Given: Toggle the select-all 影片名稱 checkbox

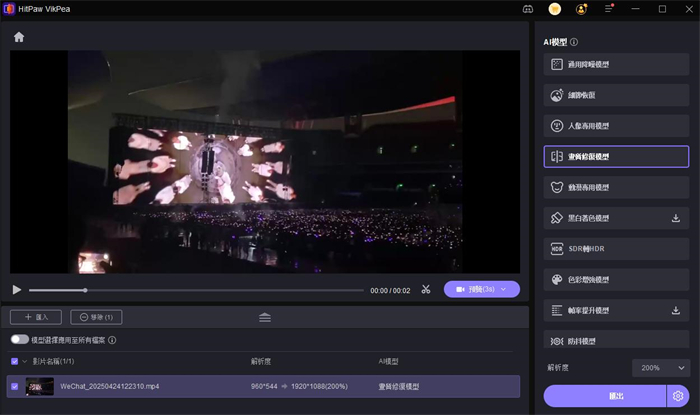Looking at the screenshot, I should [x=14, y=361].
